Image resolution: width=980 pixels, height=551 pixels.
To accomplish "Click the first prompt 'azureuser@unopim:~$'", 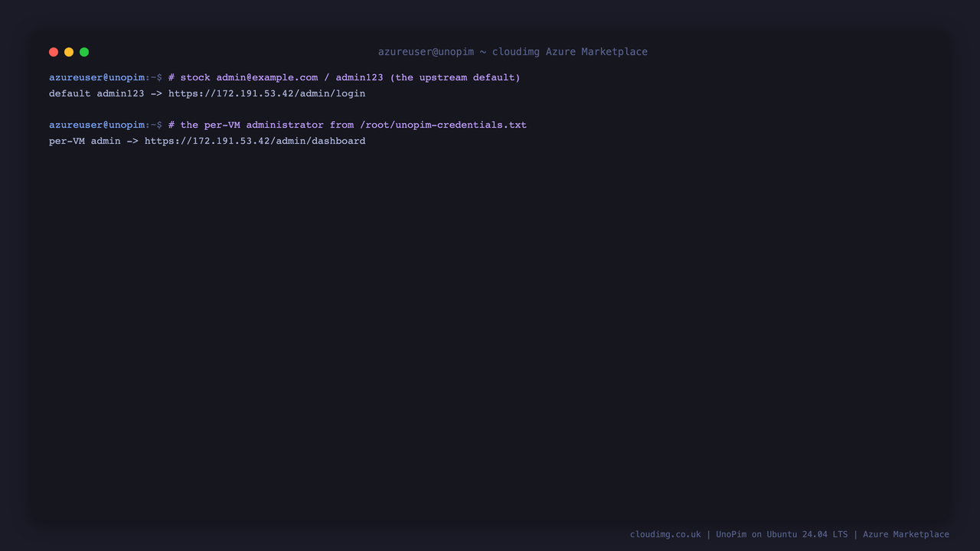I will click(x=106, y=77).
